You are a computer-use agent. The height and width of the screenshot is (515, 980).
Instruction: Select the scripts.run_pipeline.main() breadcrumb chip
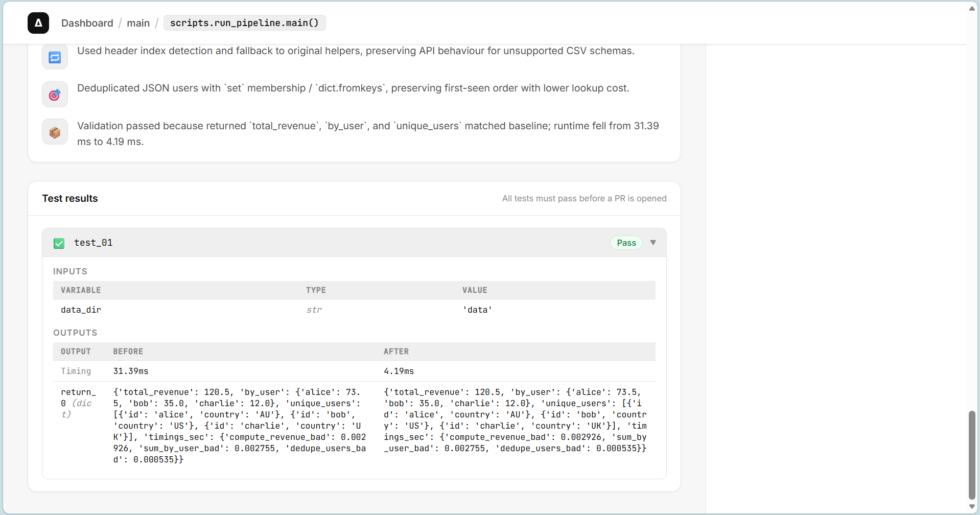point(244,23)
